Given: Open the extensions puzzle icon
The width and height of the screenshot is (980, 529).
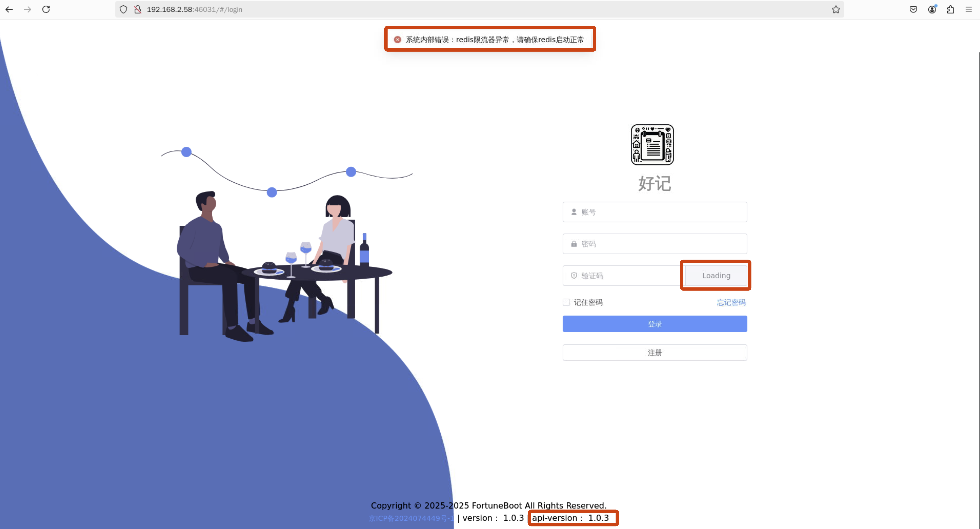Looking at the screenshot, I should tap(950, 9).
